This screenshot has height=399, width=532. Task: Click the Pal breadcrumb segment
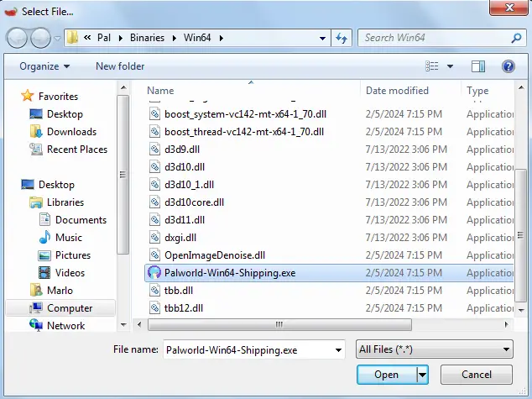coord(104,38)
